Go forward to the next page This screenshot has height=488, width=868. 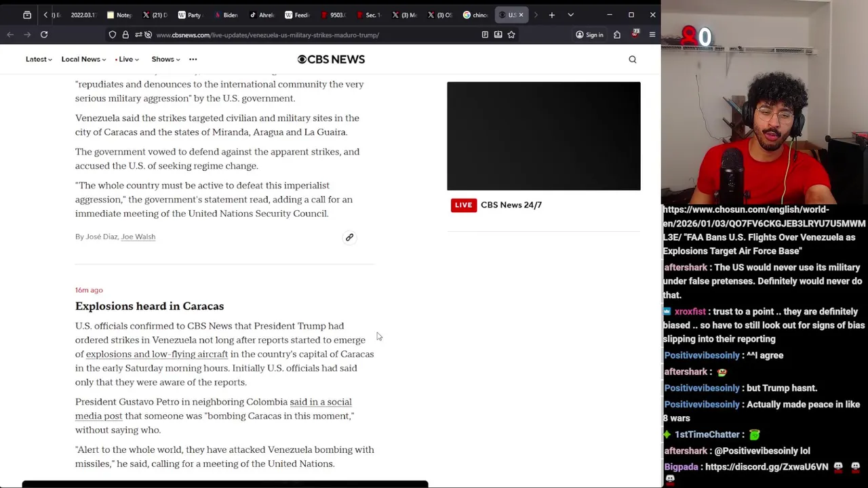(27, 35)
